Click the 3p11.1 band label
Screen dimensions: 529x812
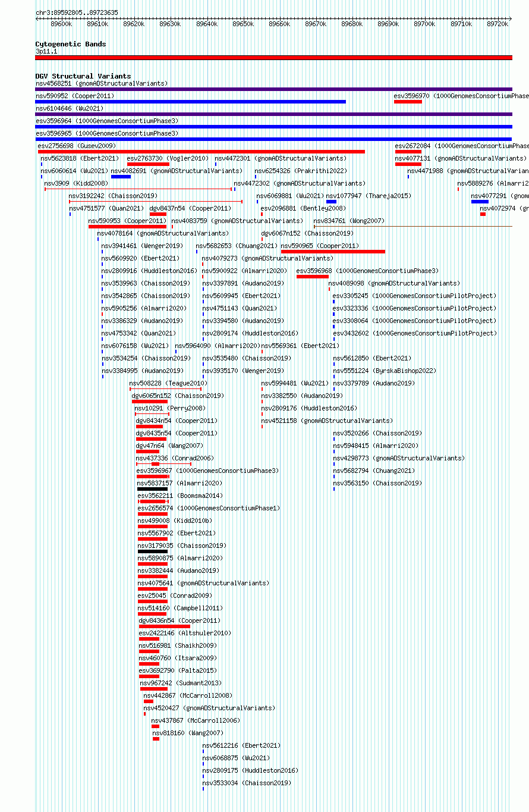tap(46, 52)
